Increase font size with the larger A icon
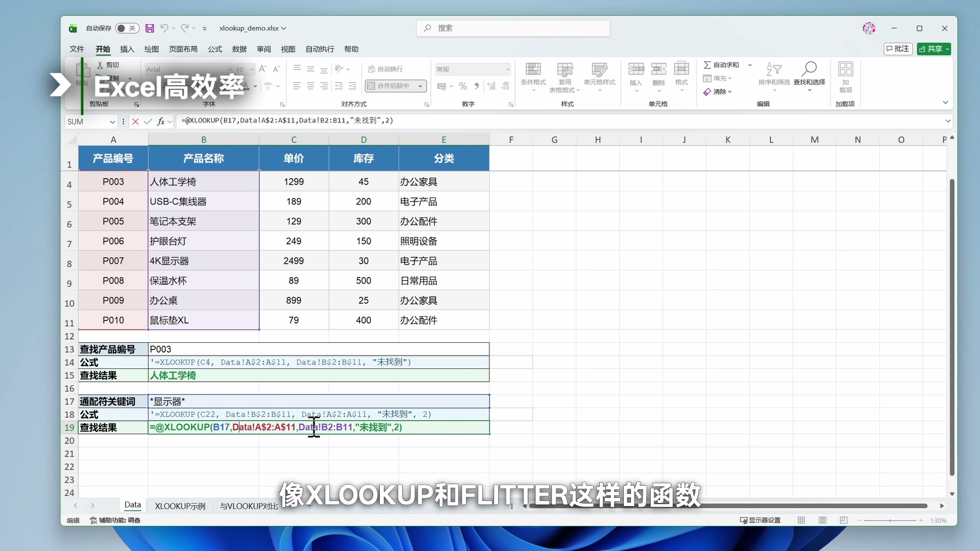 (263, 69)
